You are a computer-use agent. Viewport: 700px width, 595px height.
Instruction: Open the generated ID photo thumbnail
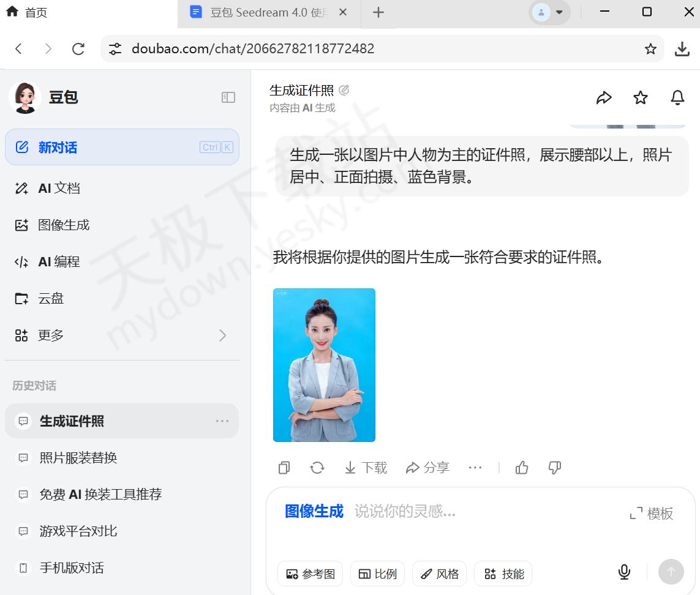point(324,365)
